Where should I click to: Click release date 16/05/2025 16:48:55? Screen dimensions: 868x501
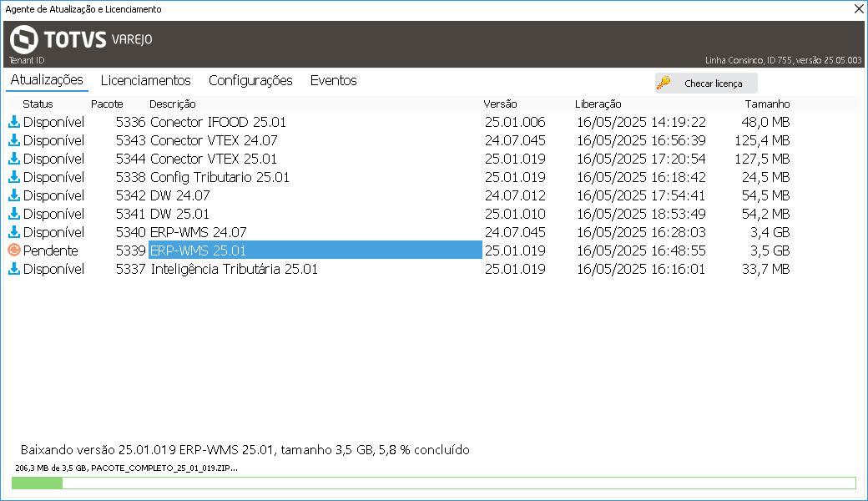[x=641, y=250]
